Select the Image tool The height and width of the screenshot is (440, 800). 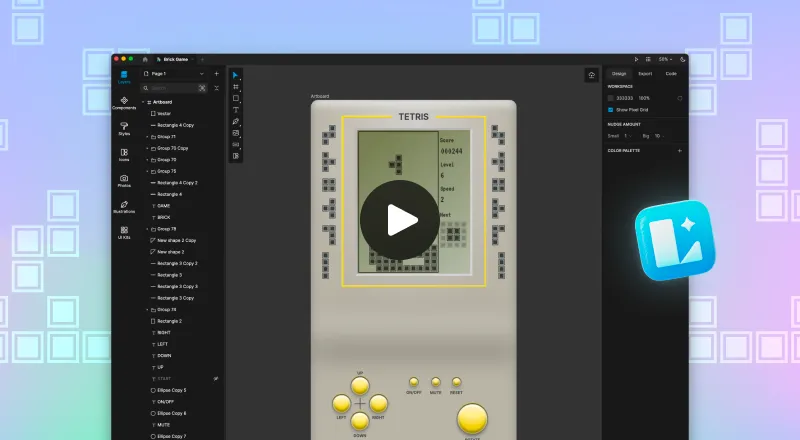[x=236, y=133]
